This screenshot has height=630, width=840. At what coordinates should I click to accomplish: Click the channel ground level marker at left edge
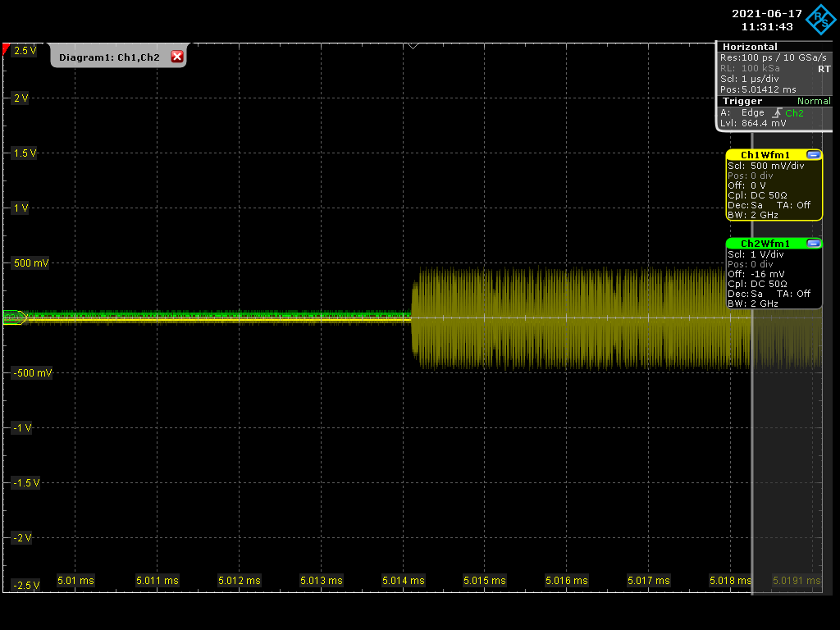point(14,317)
